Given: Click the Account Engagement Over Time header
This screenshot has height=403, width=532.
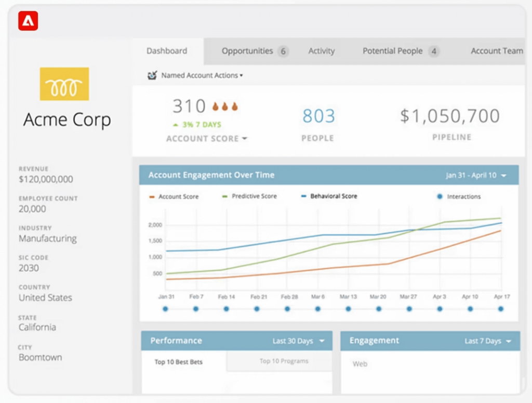Looking at the screenshot, I should (211, 175).
